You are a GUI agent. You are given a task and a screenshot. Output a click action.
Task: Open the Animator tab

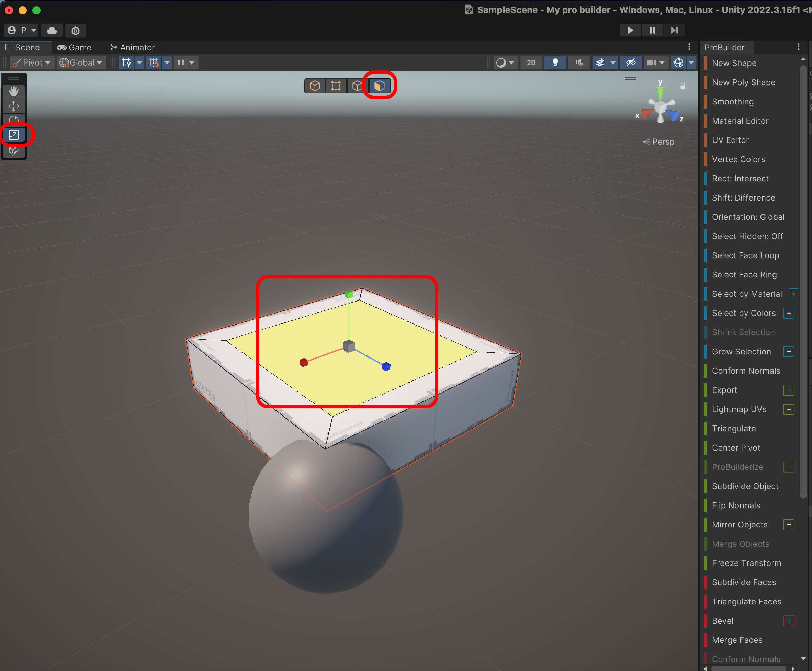(x=133, y=47)
